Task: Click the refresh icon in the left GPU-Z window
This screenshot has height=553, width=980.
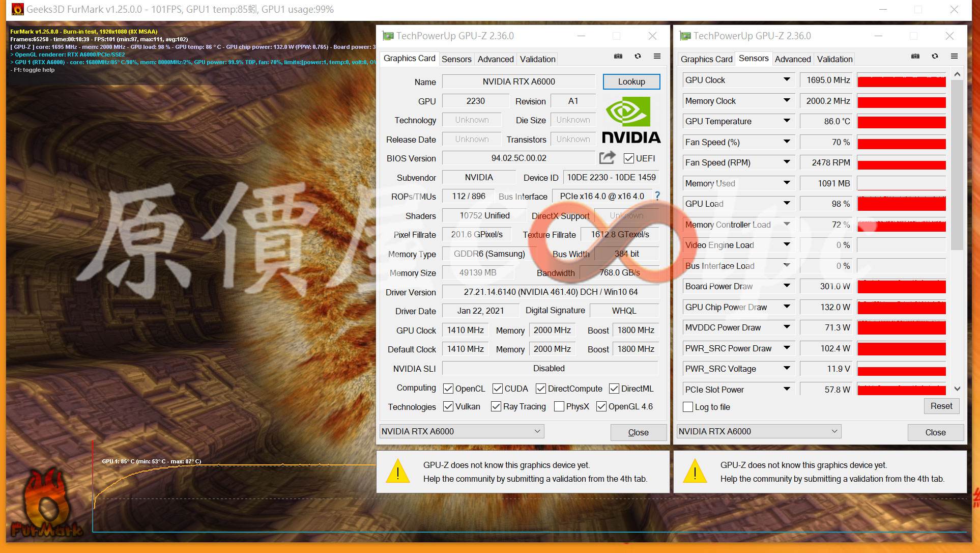Action: click(638, 57)
